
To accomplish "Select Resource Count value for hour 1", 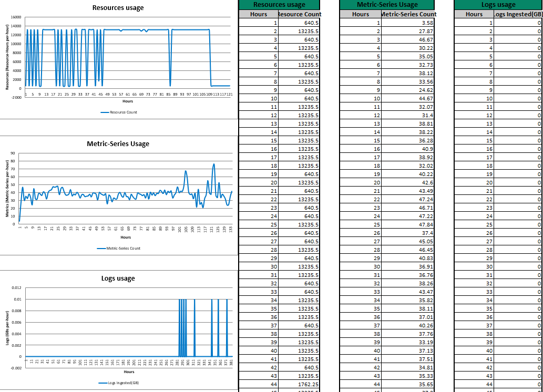I will (299, 23).
